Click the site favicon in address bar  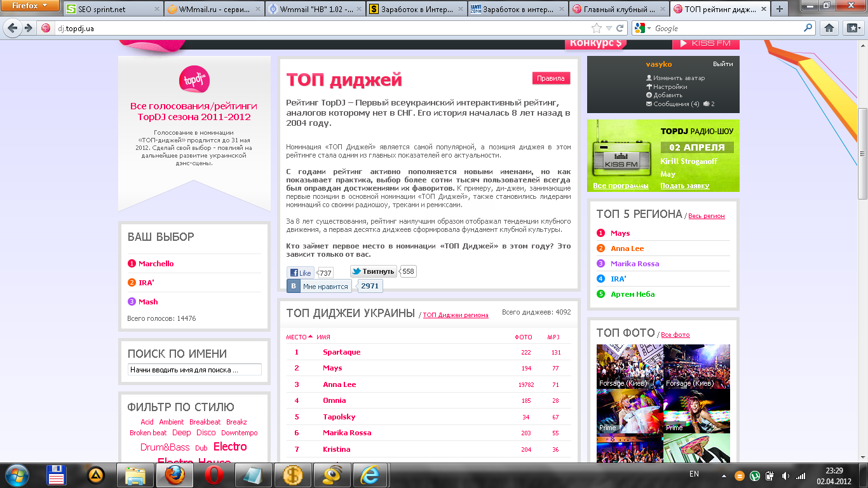46,28
